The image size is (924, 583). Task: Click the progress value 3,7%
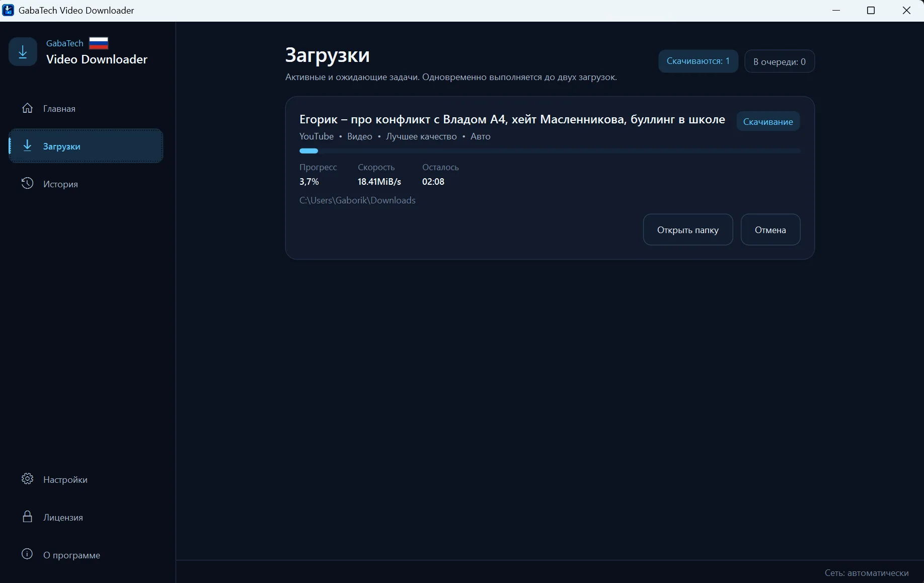click(309, 182)
